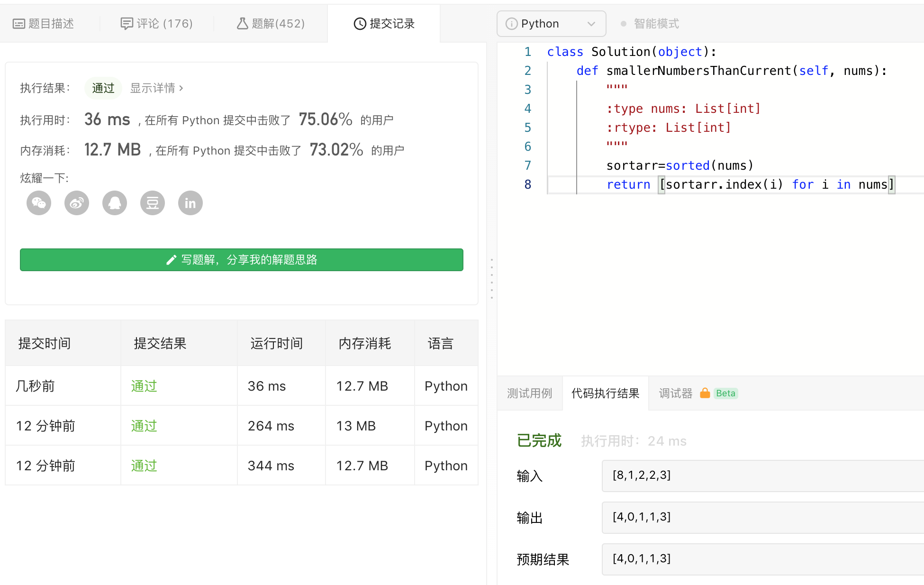Click the 75.06% runtime percentile text
The height and width of the screenshot is (585, 924).
[326, 119]
